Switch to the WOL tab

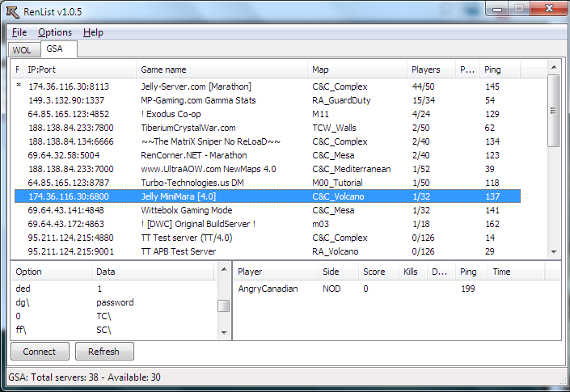click(x=22, y=50)
